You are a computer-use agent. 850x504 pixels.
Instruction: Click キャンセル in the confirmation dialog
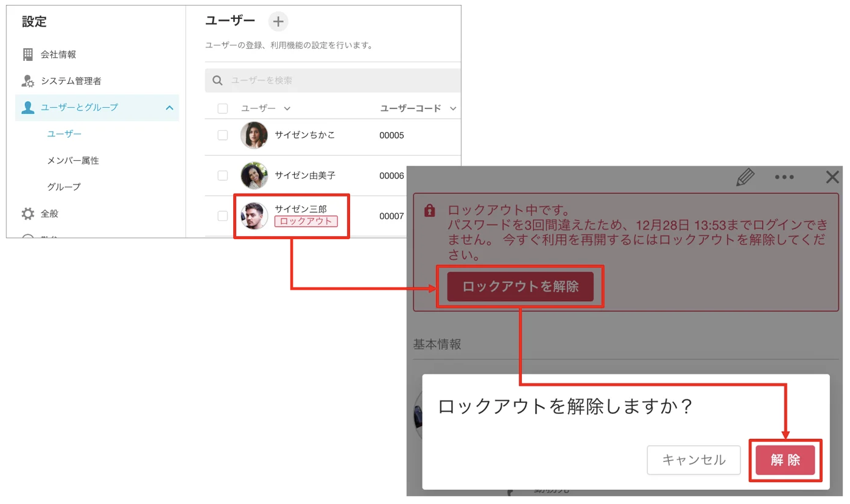point(694,460)
